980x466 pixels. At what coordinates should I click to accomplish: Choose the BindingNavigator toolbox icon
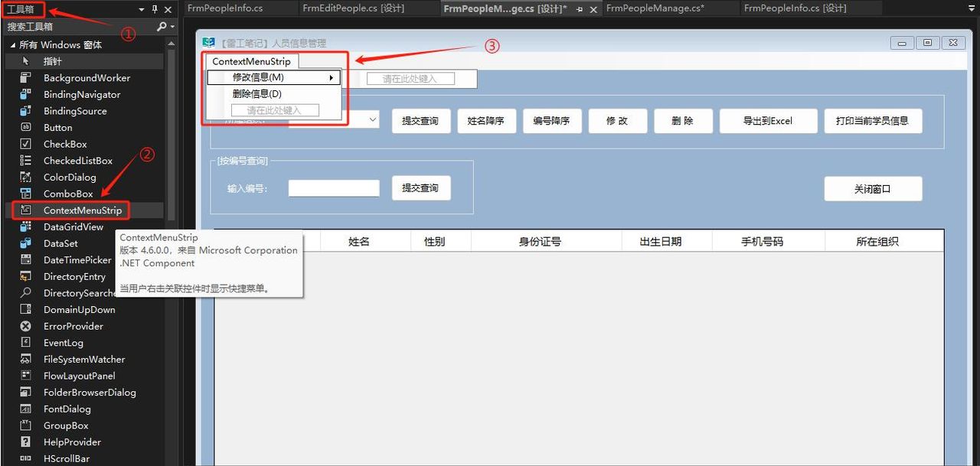[26, 94]
